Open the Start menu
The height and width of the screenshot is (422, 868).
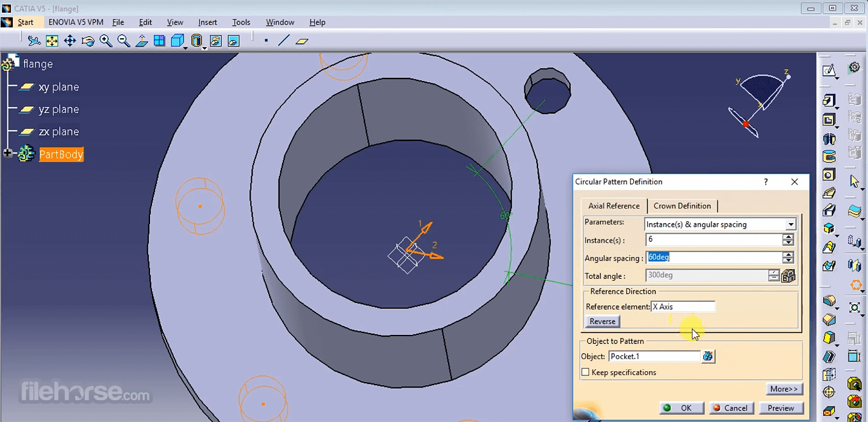(25, 22)
